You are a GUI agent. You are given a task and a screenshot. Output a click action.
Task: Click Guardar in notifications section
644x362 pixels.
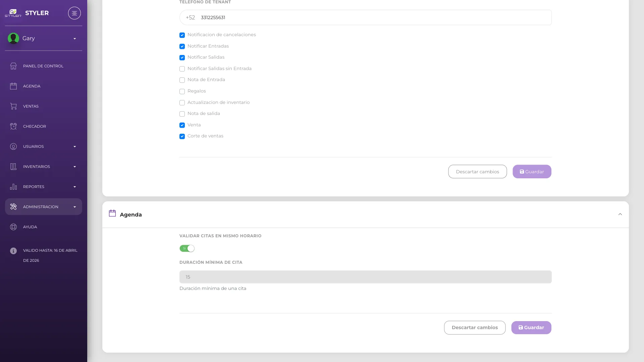532,172
